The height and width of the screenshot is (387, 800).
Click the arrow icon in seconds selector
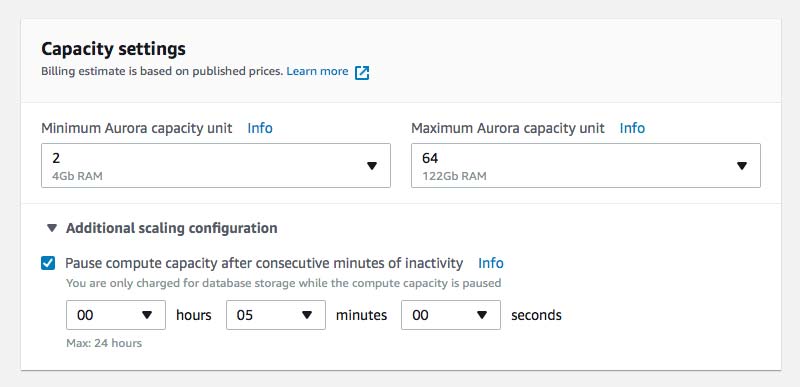[x=482, y=315]
